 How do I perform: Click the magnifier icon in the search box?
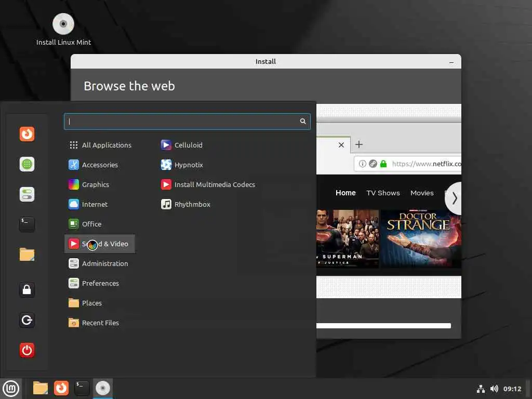[303, 121]
